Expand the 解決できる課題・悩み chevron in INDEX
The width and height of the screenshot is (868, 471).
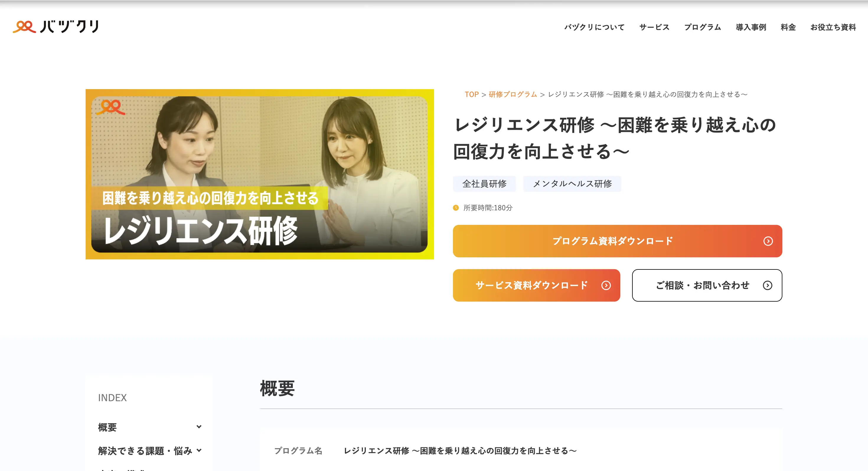199,450
